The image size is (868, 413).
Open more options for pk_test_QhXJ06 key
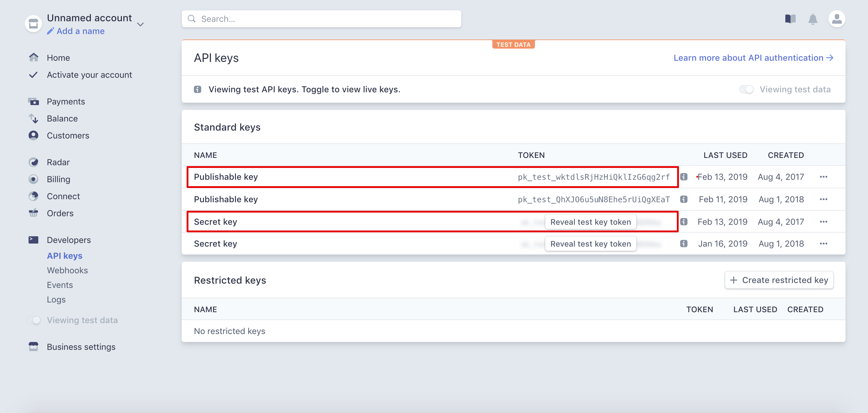point(824,199)
